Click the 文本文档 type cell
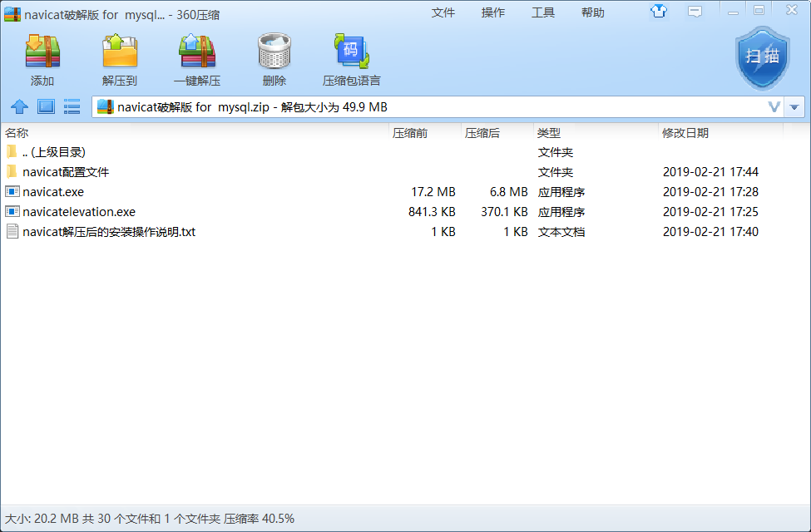Viewport: 811px width, 532px height. point(561,232)
